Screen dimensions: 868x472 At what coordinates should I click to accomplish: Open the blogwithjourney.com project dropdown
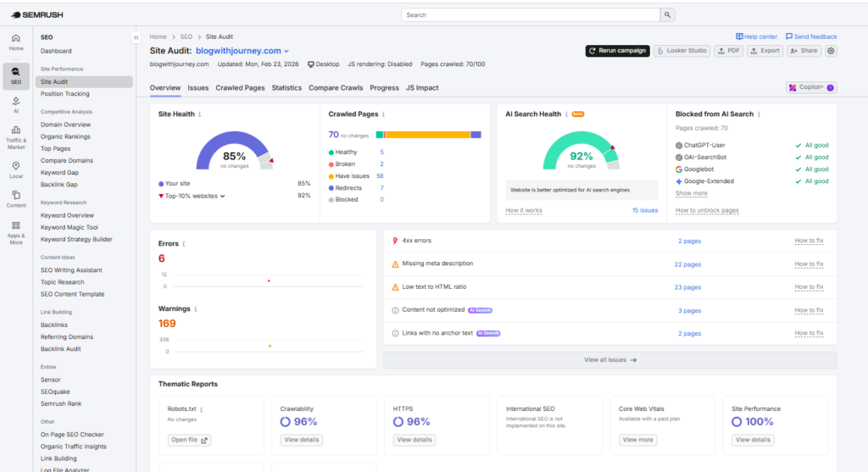click(242, 51)
